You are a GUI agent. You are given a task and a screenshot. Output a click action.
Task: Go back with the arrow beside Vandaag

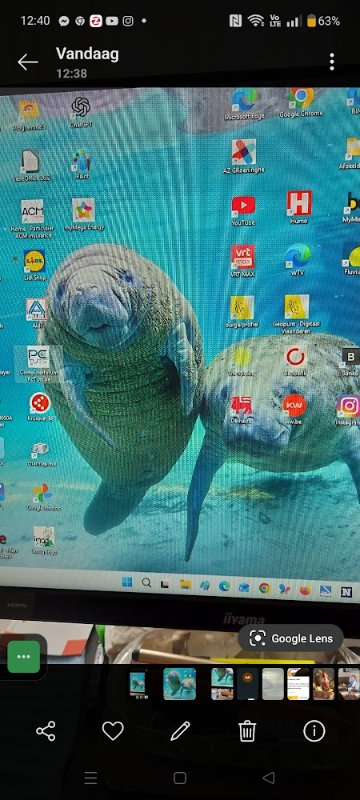pyautogui.click(x=28, y=62)
